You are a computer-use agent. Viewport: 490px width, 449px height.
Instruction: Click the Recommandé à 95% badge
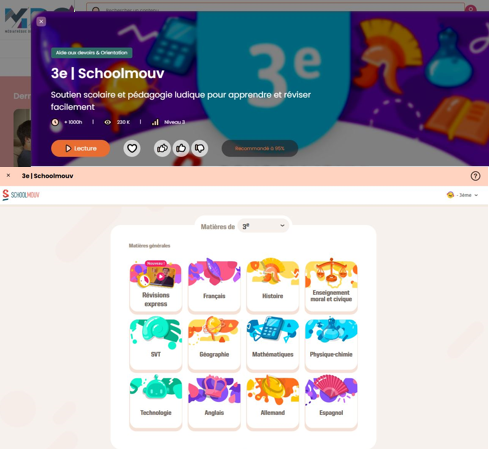[260, 148]
